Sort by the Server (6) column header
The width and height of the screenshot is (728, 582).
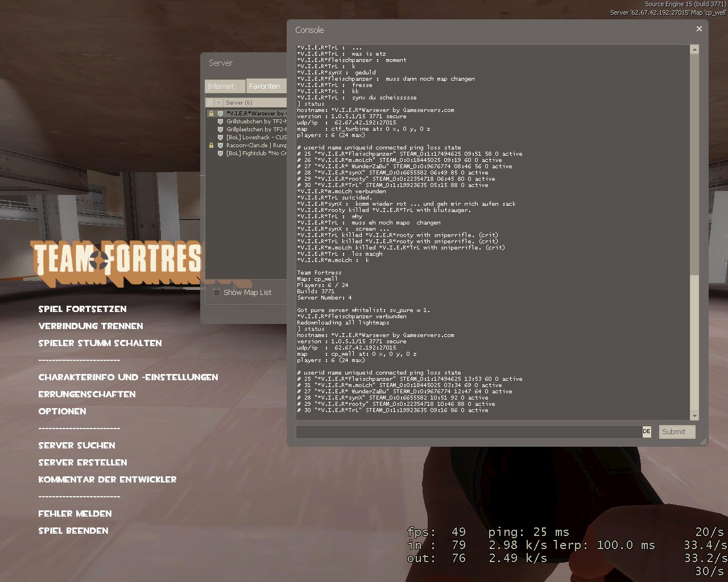coord(255,102)
